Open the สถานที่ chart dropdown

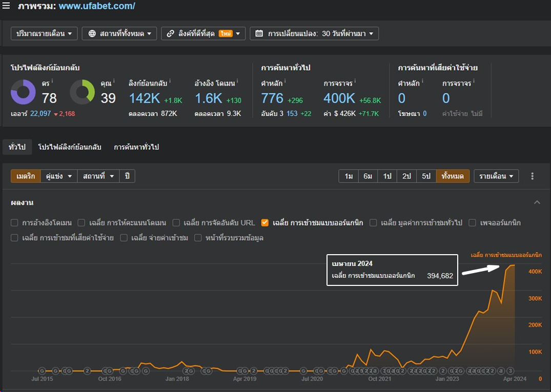(98, 176)
